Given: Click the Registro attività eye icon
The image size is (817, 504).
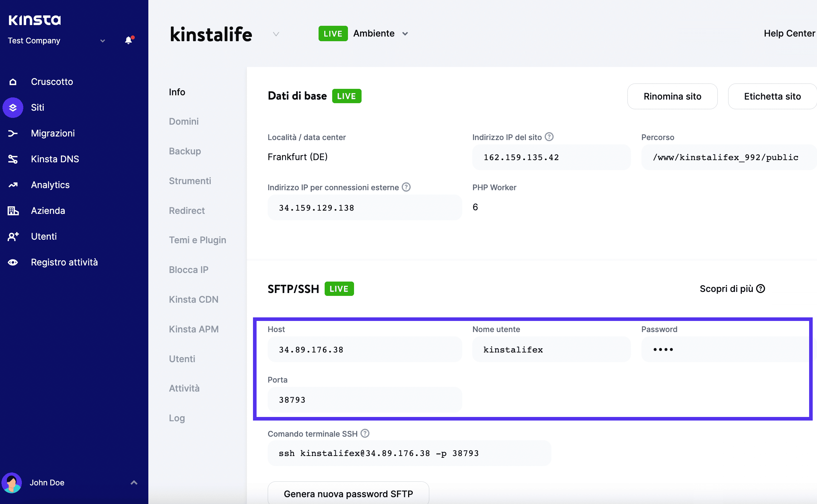Looking at the screenshot, I should pos(13,262).
